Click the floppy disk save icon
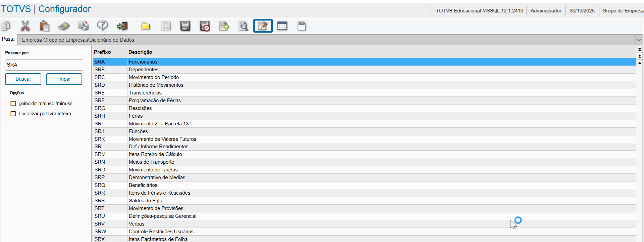The image size is (644, 242). (185, 26)
